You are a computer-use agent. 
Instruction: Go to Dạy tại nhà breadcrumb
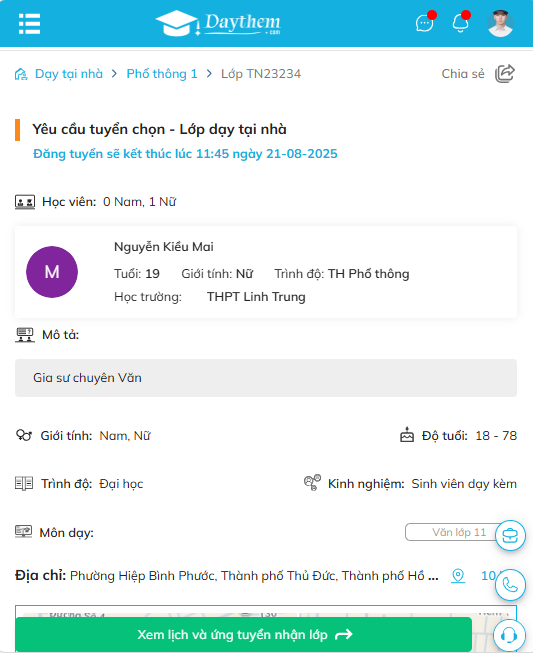tap(69, 74)
